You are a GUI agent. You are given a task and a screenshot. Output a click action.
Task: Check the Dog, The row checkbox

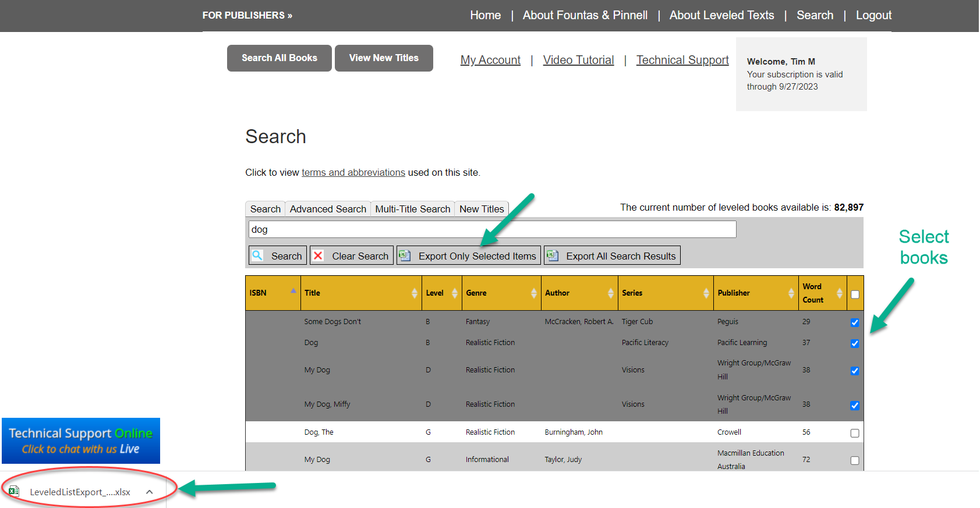pos(855,433)
